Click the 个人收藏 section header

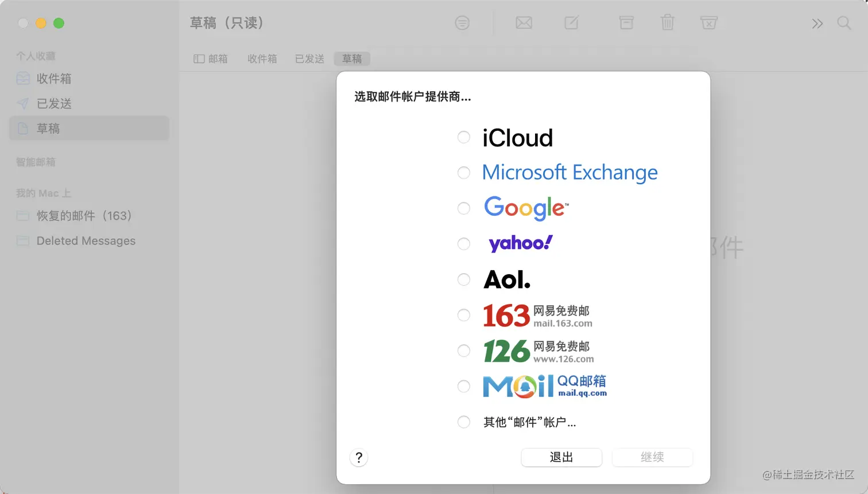(x=36, y=56)
